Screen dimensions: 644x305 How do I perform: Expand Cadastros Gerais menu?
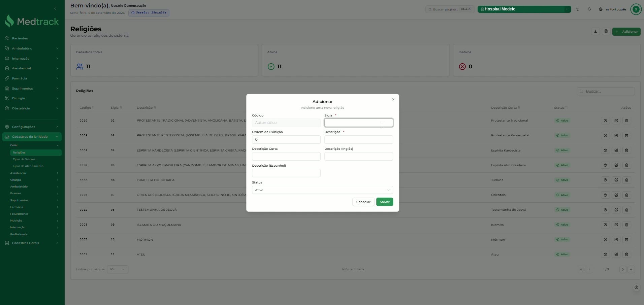tap(32, 243)
